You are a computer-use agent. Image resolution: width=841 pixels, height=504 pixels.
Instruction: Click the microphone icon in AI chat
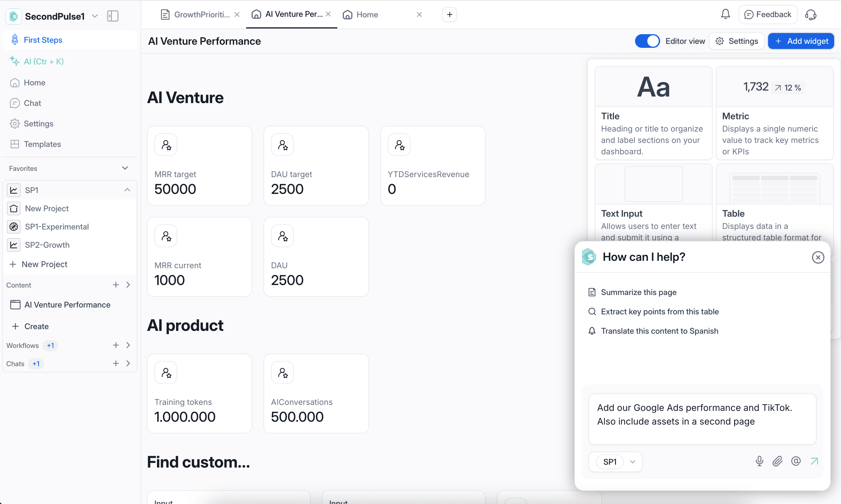click(x=759, y=461)
